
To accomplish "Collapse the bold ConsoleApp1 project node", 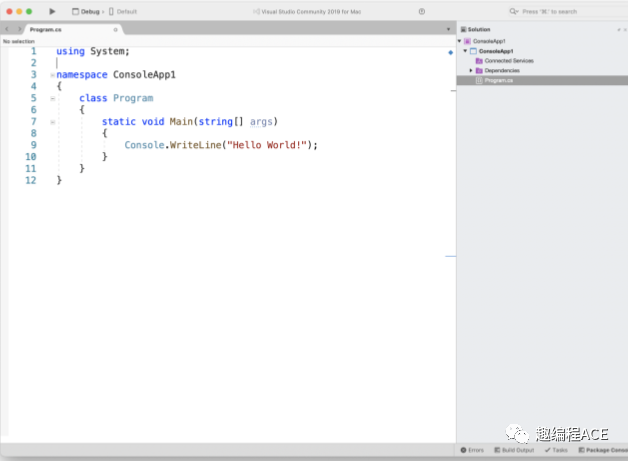I will [x=465, y=51].
